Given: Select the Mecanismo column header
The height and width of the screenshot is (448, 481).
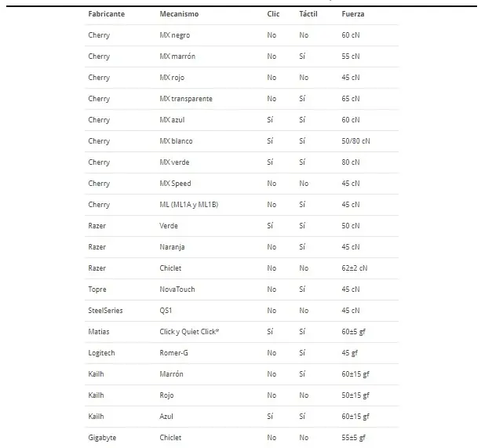Looking at the screenshot, I should point(179,14).
